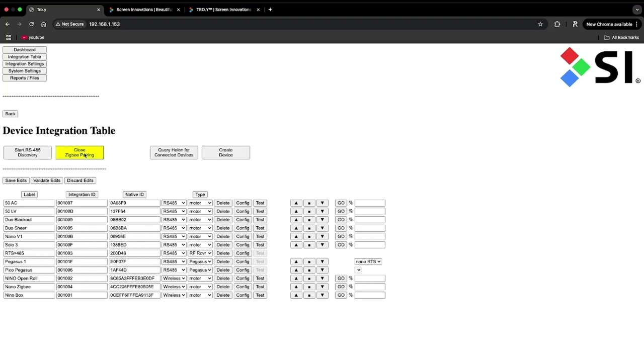Open the Chrome home page
This screenshot has width=644, height=362.
coord(44,24)
